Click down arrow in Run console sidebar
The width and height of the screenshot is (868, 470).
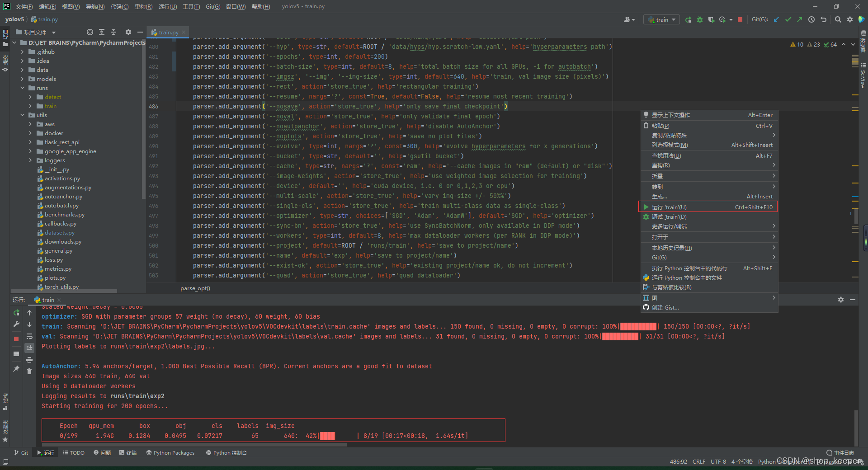pyautogui.click(x=29, y=324)
